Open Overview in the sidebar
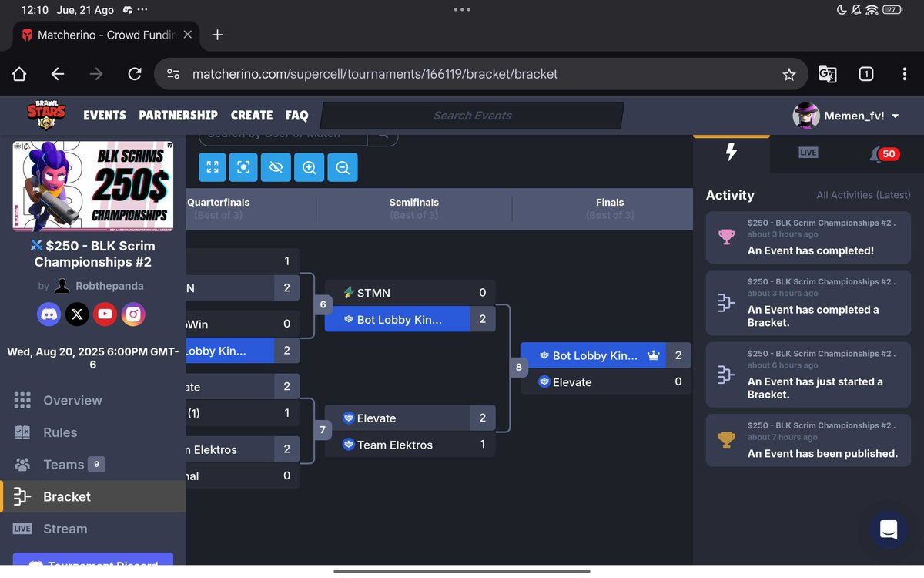 click(x=92, y=400)
